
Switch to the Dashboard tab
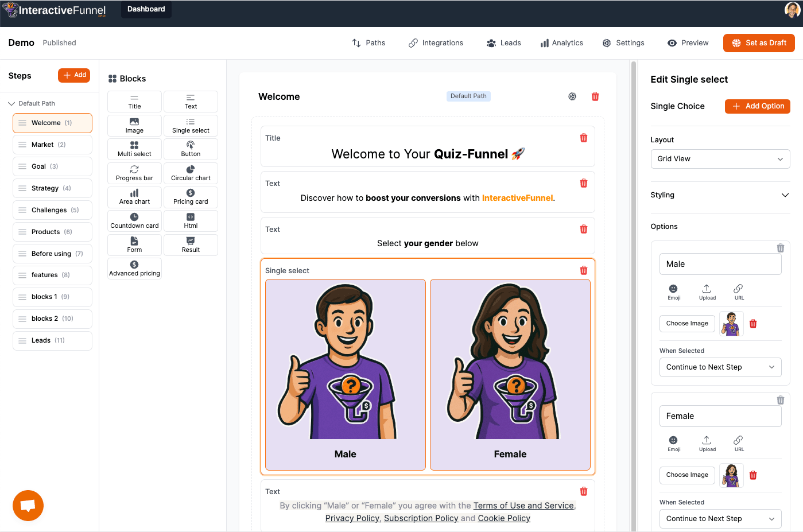point(146,9)
